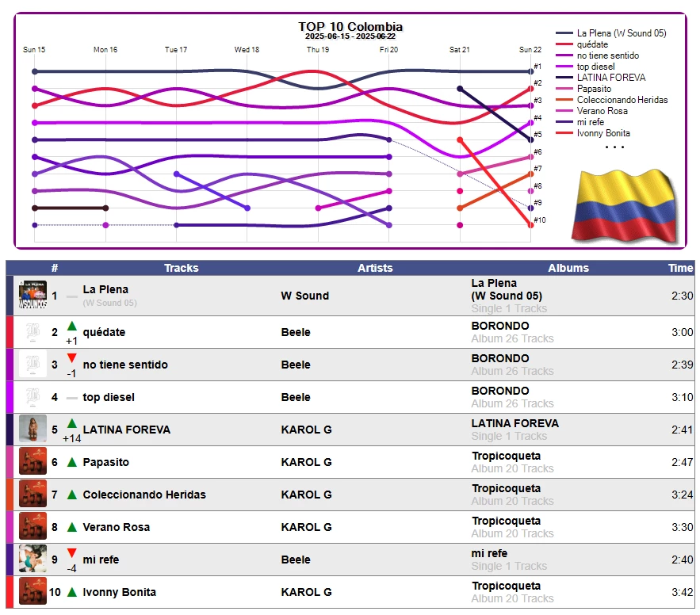This screenshot has height=615, width=700.
Task: Open artist KAROL G in LATINA FOREVA row
Action: [306, 430]
